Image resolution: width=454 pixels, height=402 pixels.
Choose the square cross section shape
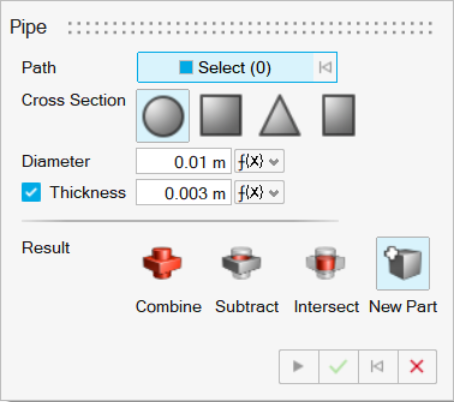(221, 115)
